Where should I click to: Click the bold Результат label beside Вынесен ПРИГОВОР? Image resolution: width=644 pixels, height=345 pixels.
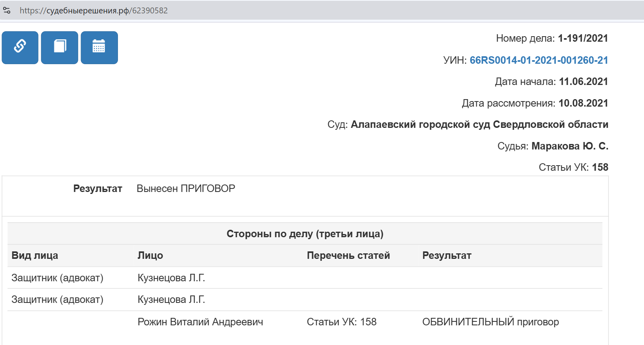click(98, 189)
